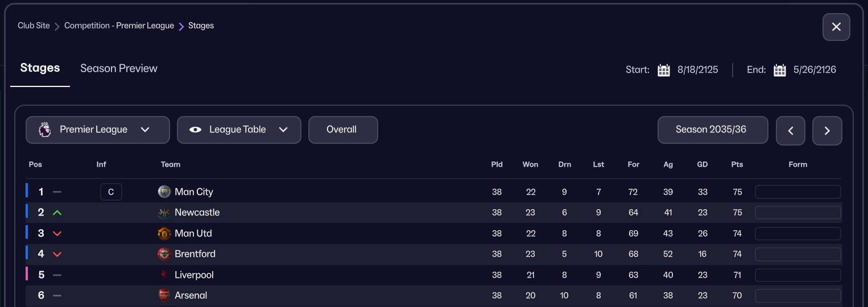868x307 pixels.
Task: Open the Season 2035/36 selector
Action: pos(713,130)
